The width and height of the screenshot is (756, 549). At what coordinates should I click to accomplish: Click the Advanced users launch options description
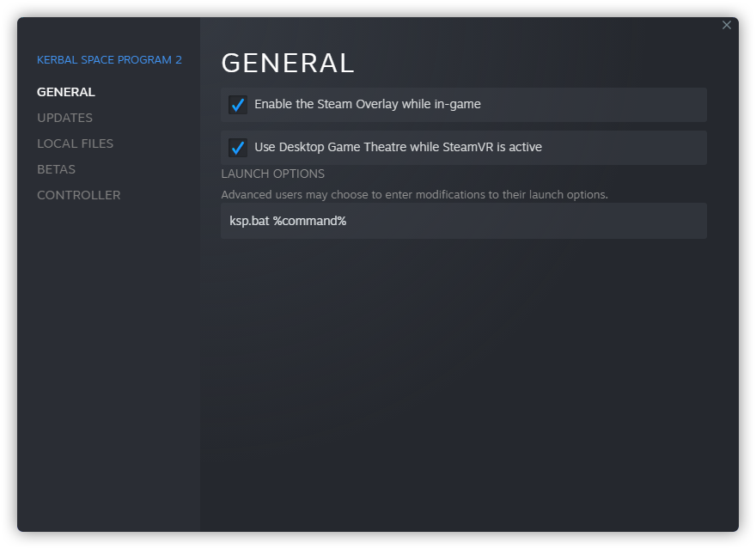pyautogui.click(x=415, y=195)
